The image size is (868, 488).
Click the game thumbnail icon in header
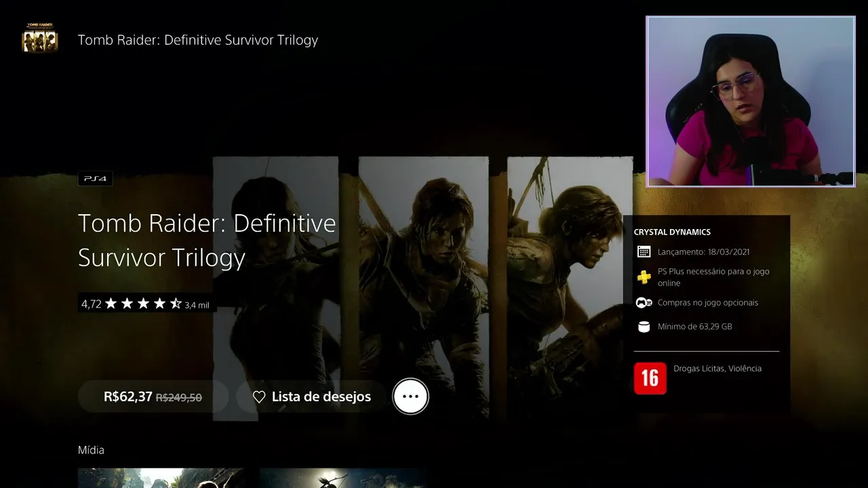[40, 38]
